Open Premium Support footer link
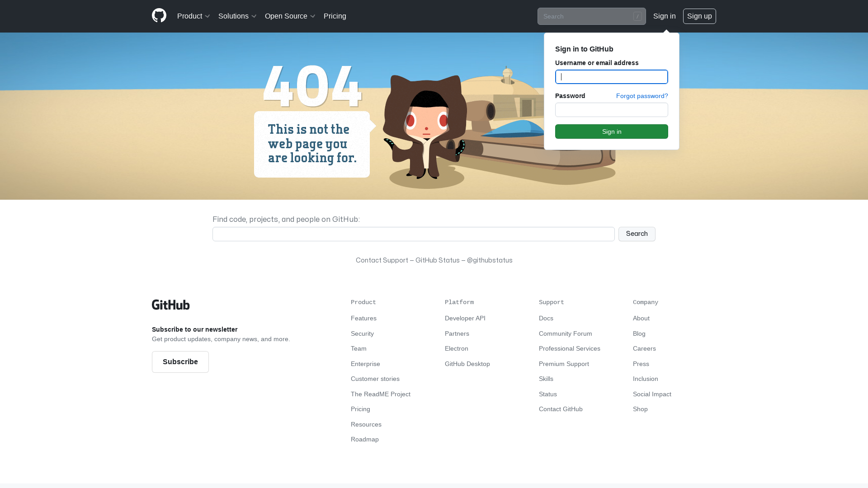 pyautogui.click(x=564, y=364)
